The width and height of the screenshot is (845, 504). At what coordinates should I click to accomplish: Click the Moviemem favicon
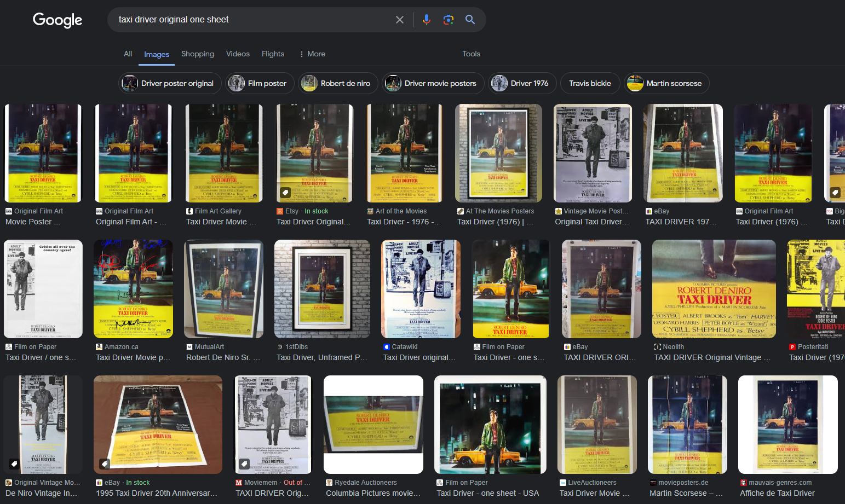239,483
